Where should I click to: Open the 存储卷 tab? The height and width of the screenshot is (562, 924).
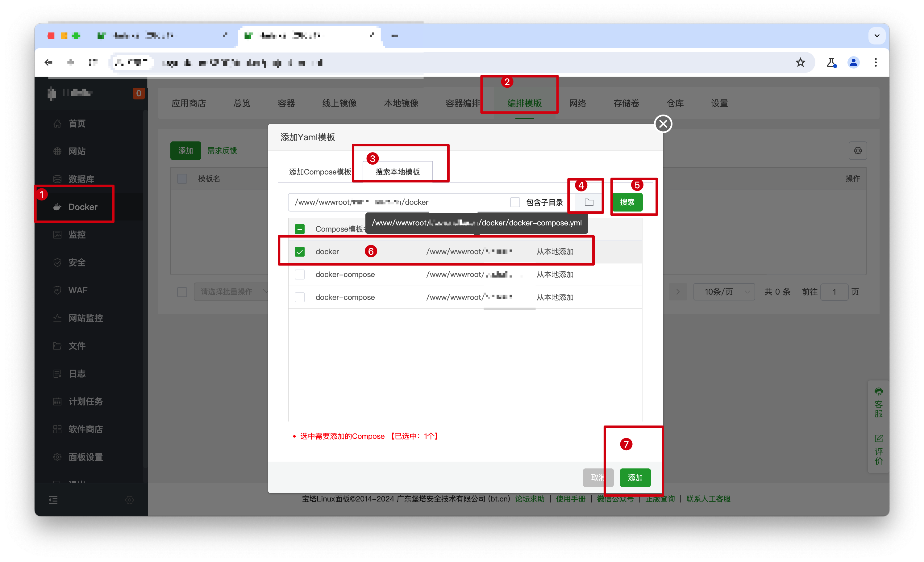(x=626, y=103)
